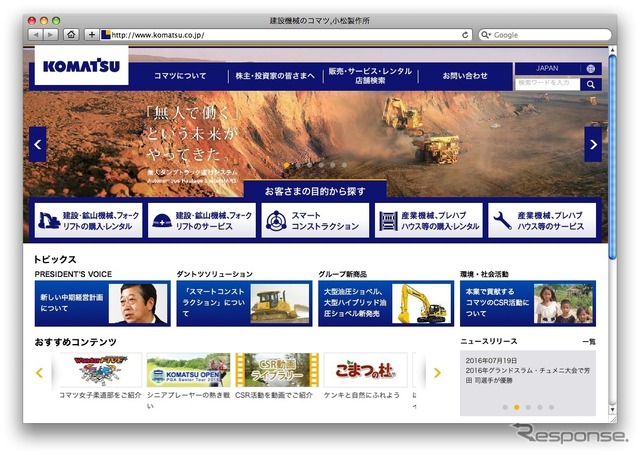640x455 pixels.
Task: Show next hero banner slide
Action: (593, 144)
